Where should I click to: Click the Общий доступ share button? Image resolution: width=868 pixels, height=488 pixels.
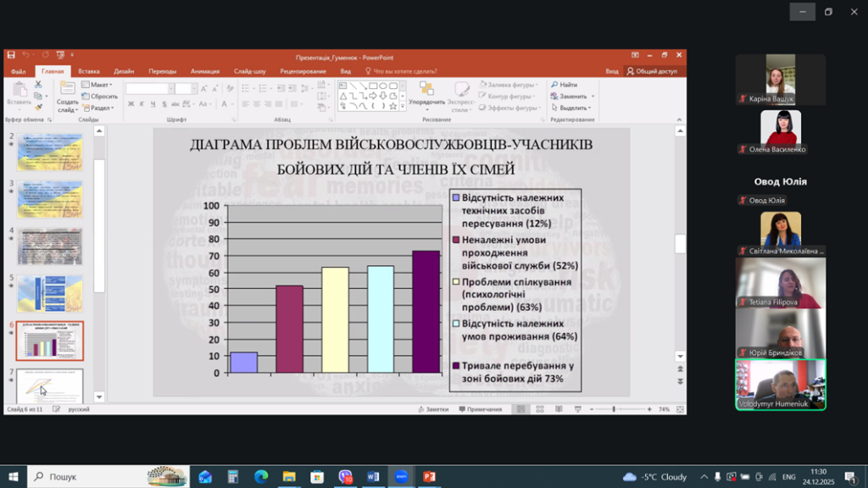click(x=652, y=71)
